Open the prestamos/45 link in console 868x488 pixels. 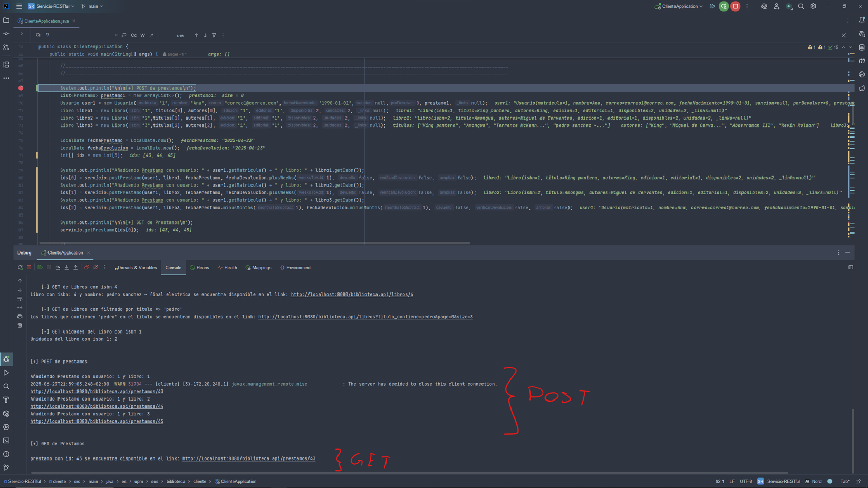click(97, 422)
